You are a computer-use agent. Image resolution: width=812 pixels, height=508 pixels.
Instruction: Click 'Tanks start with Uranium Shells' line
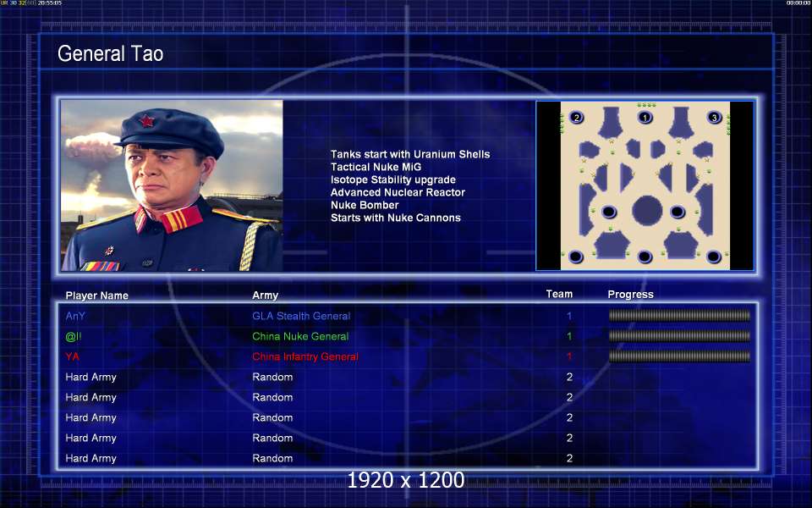pos(410,154)
